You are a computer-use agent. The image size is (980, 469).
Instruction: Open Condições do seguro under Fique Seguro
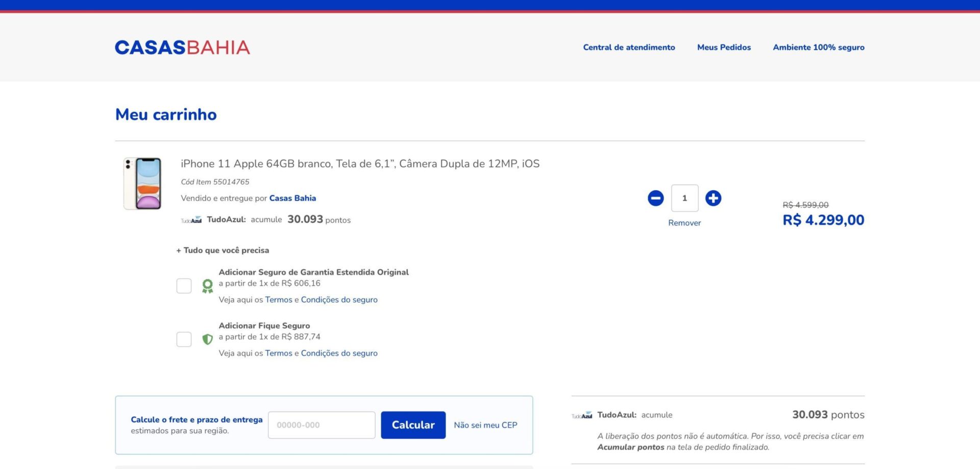click(x=339, y=353)
